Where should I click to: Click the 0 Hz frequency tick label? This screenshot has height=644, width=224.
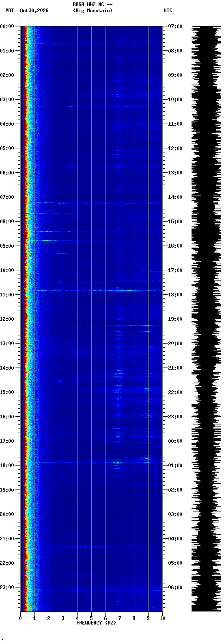(20, 618)
